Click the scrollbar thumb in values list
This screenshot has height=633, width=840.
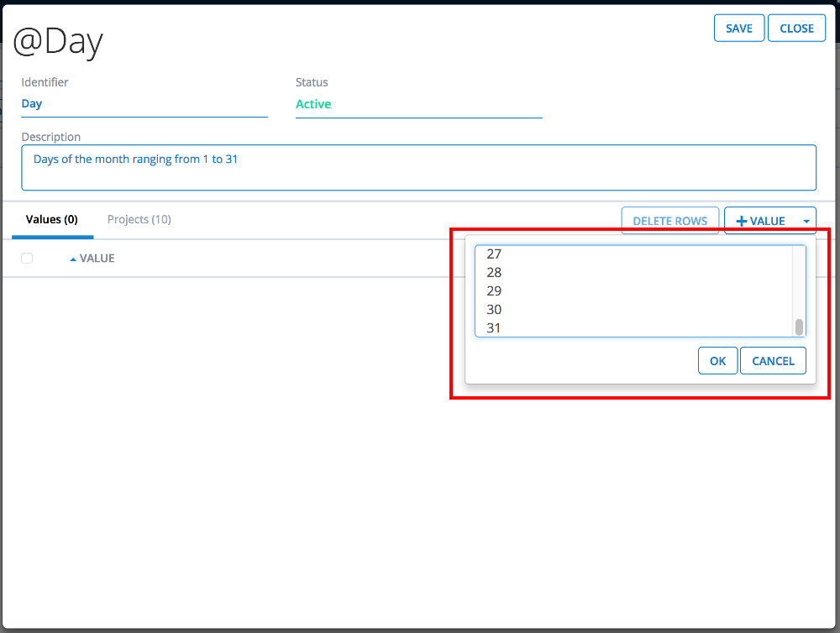pos(799,327)
